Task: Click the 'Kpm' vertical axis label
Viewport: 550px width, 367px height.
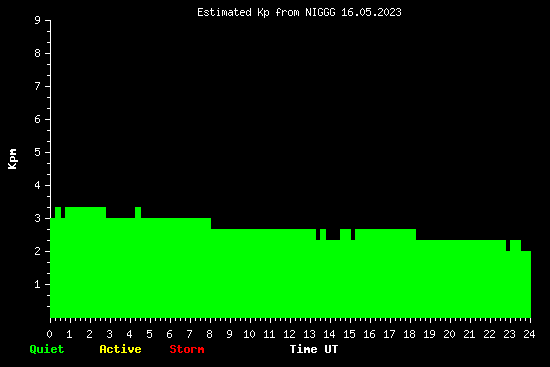Action: pos(12,159)
